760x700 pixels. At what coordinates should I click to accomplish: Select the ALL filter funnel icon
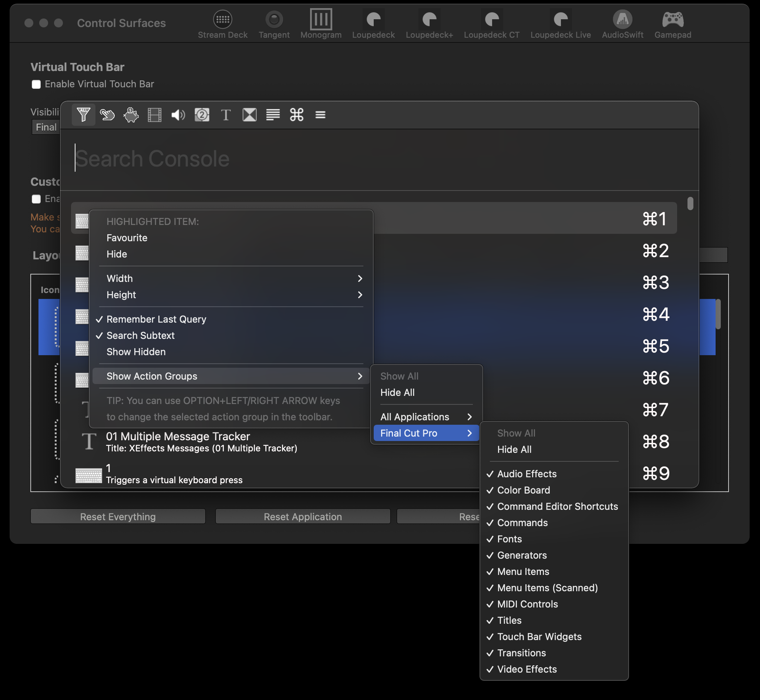pos(83,114)
